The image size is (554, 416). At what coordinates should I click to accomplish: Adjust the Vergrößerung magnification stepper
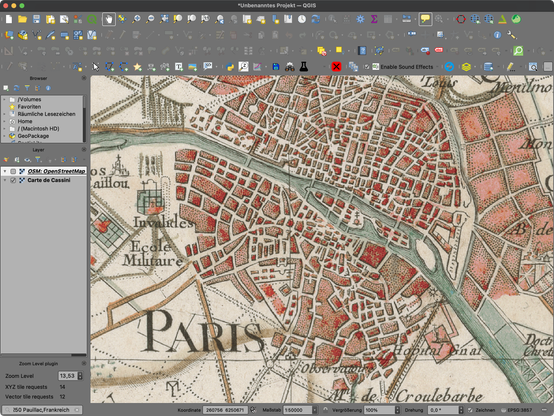click(397, 410)
